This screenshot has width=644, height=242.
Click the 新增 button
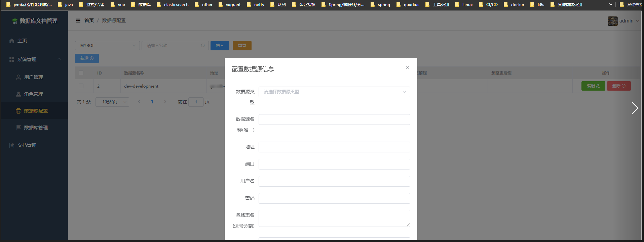87,58
